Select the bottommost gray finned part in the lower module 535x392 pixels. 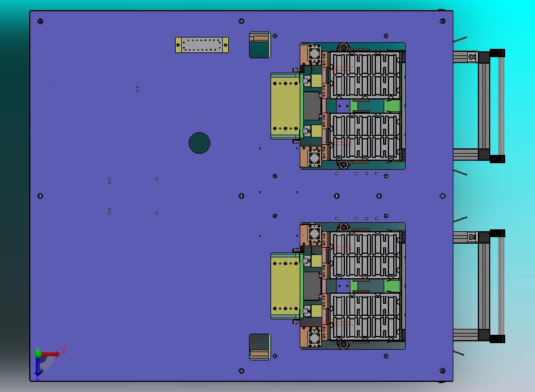click(x=365, y=316)
